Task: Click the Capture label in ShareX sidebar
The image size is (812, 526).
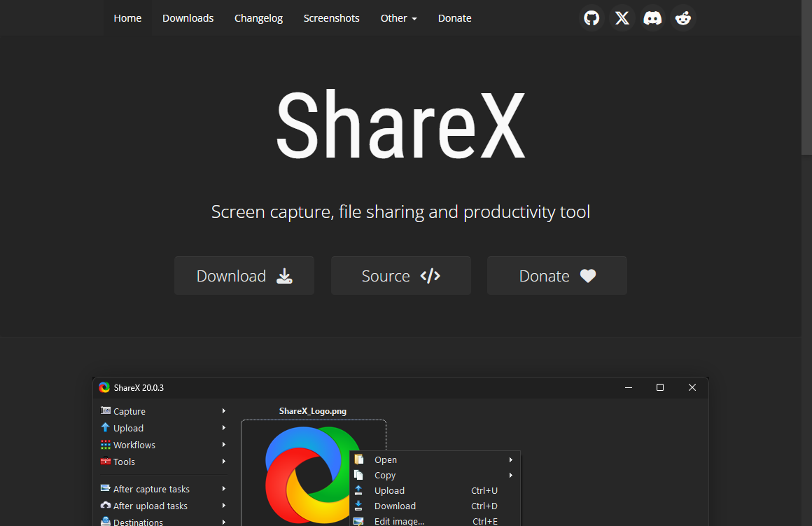Action: click(129, 411)
